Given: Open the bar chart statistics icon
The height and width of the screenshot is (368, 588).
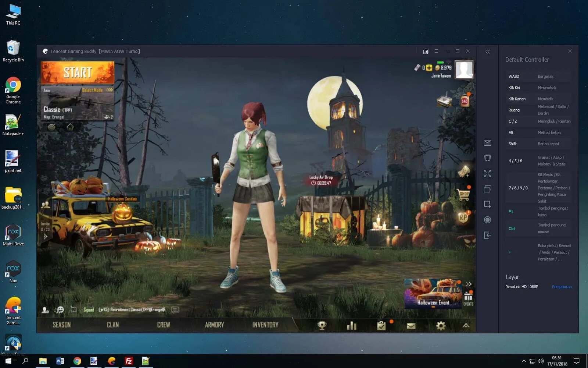Looking at the screenshot, I should tap(352, 325).
